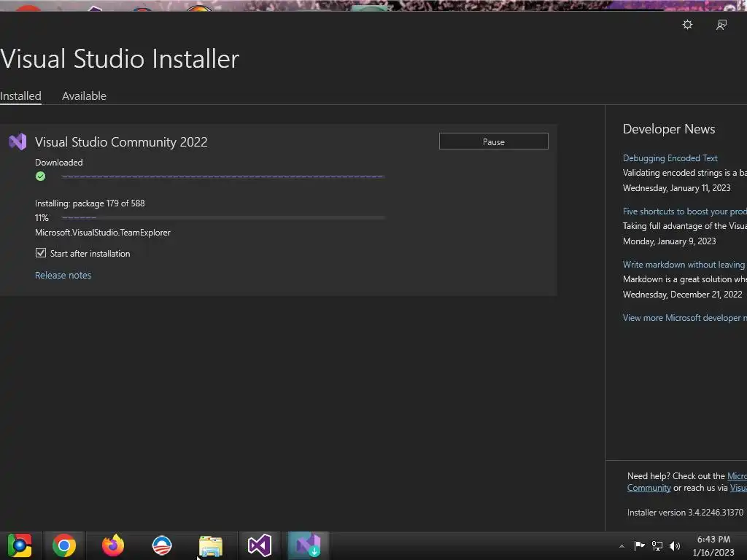Viewport: 747px width, 560px height.
Task: Click the download progress bar
Action: tap(222, 176)
